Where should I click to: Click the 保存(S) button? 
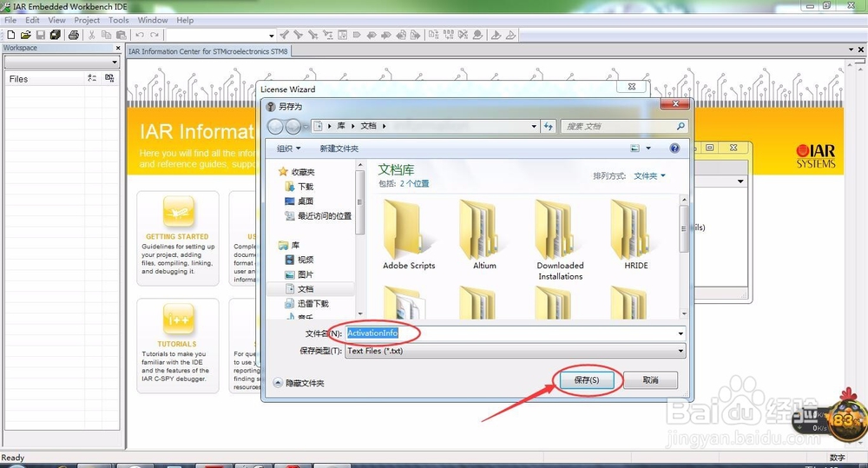point(586,380)
